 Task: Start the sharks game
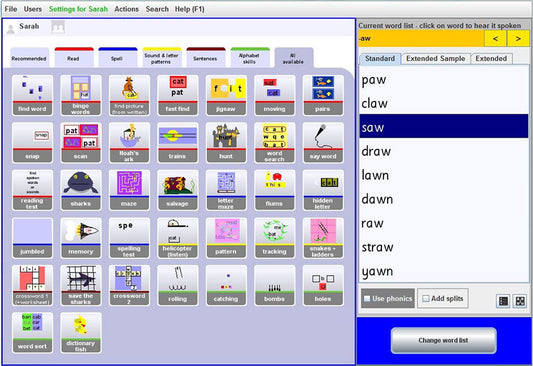coord(81,190)
